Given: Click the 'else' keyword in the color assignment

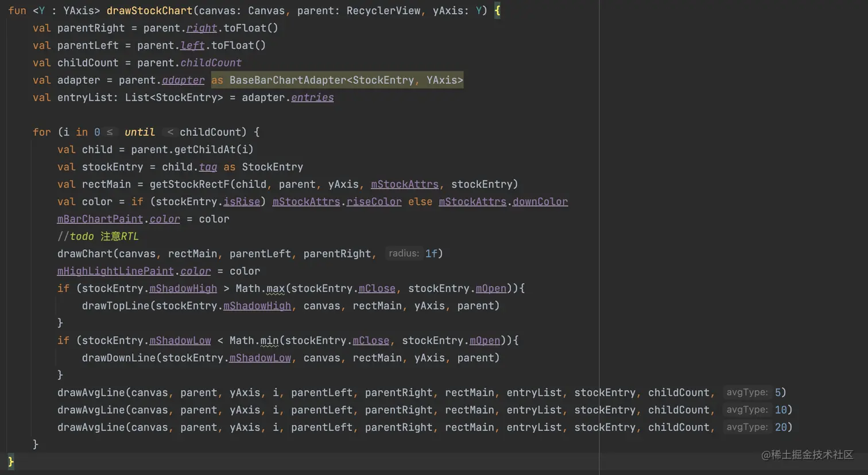Looking at the screenshot, I should [420, 202].
